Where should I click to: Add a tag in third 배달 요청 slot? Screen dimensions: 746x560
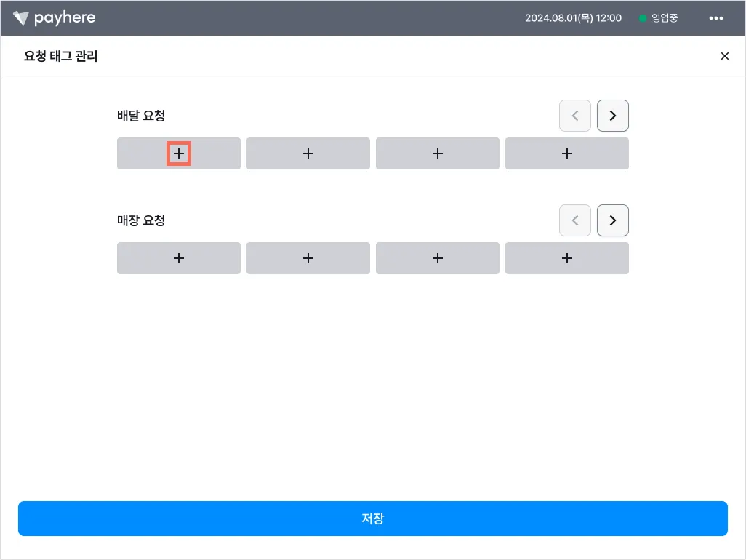tap(438, 153)
